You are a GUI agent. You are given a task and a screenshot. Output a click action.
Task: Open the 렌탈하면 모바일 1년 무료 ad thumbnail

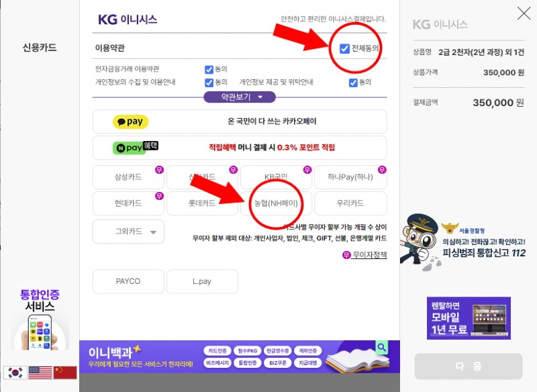pos(469,318)
